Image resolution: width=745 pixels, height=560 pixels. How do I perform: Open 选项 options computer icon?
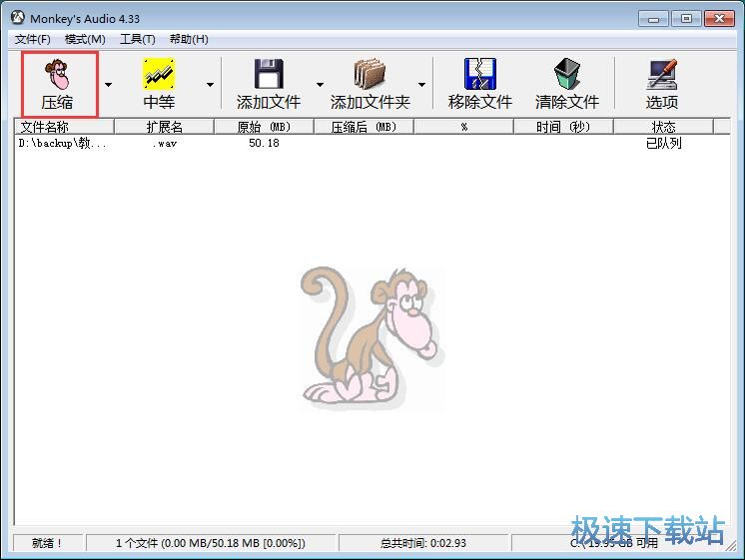point(662,74)
